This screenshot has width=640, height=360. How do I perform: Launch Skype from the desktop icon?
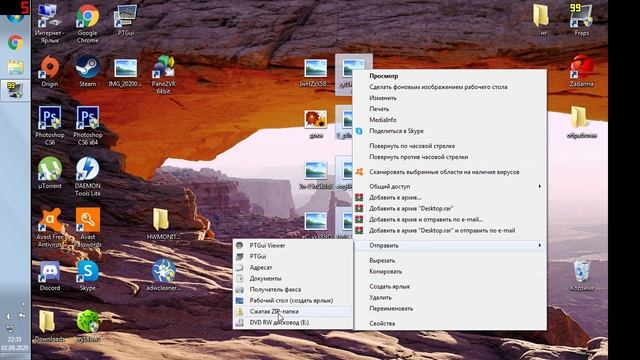88,276
